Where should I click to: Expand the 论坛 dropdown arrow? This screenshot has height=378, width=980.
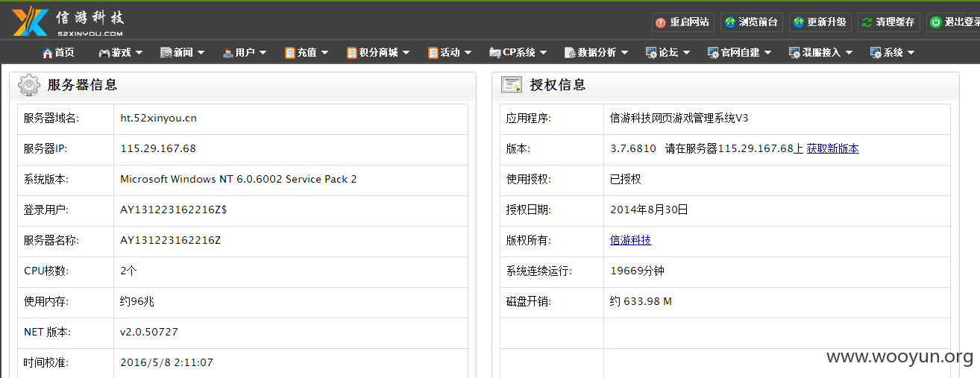[687, 53]
